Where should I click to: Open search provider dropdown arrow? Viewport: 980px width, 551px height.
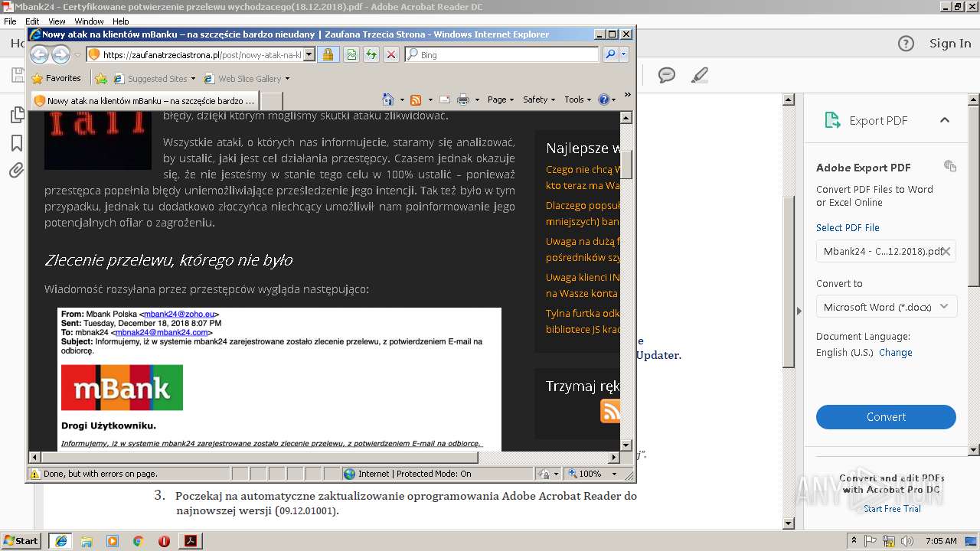coord(624,54)
